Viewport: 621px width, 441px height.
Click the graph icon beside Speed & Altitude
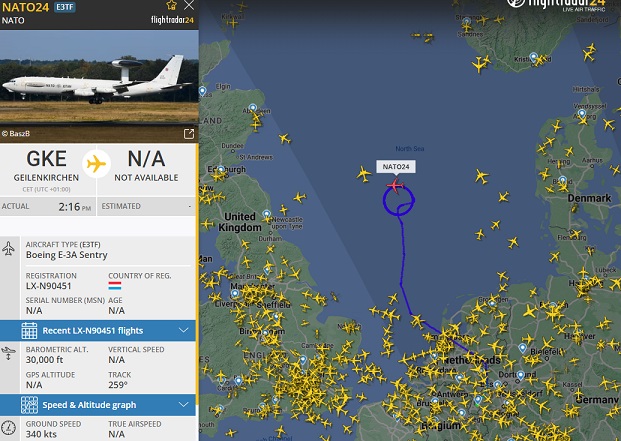(29, 405)
